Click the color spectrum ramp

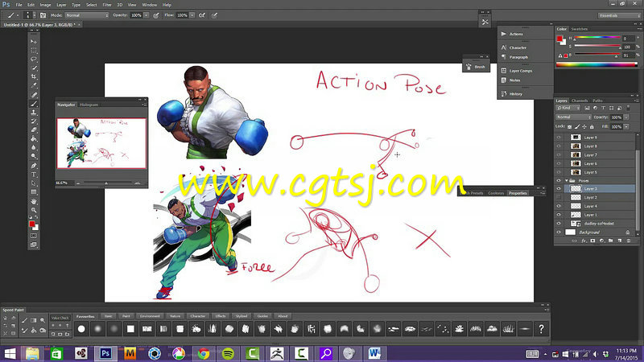(x=597, y=64)
